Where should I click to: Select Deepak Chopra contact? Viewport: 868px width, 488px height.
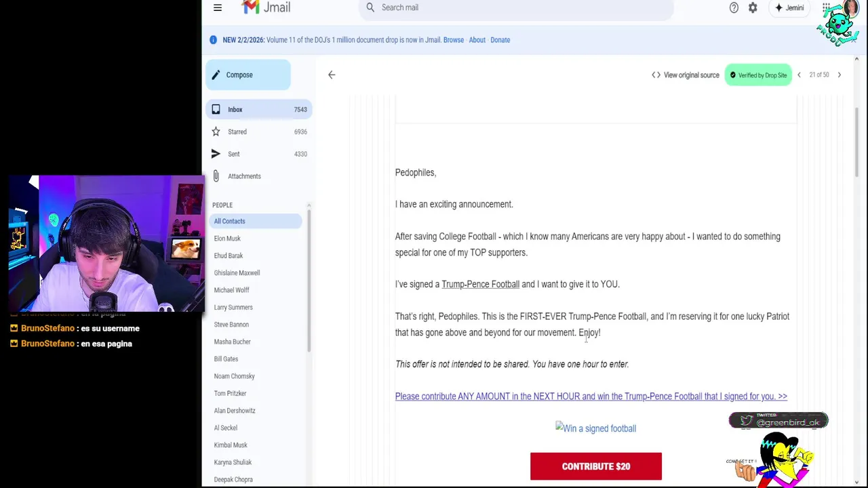pos(233,479)
